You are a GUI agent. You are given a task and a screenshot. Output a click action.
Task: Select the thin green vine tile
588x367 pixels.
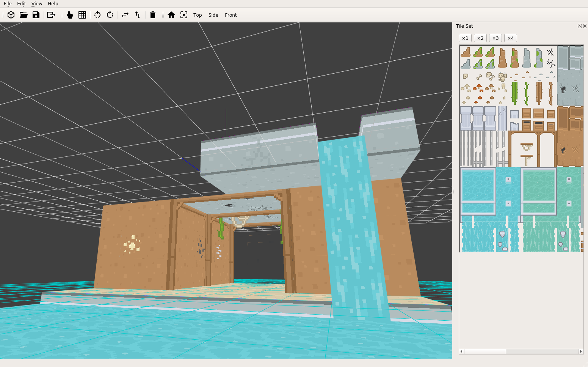pos(527,93)
